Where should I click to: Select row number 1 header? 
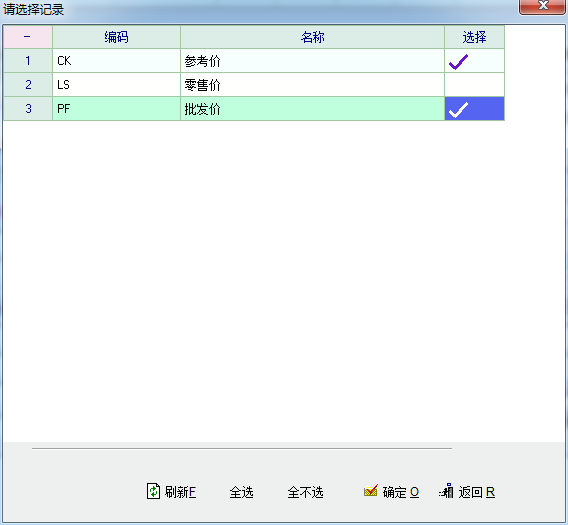tap(28, 61)
